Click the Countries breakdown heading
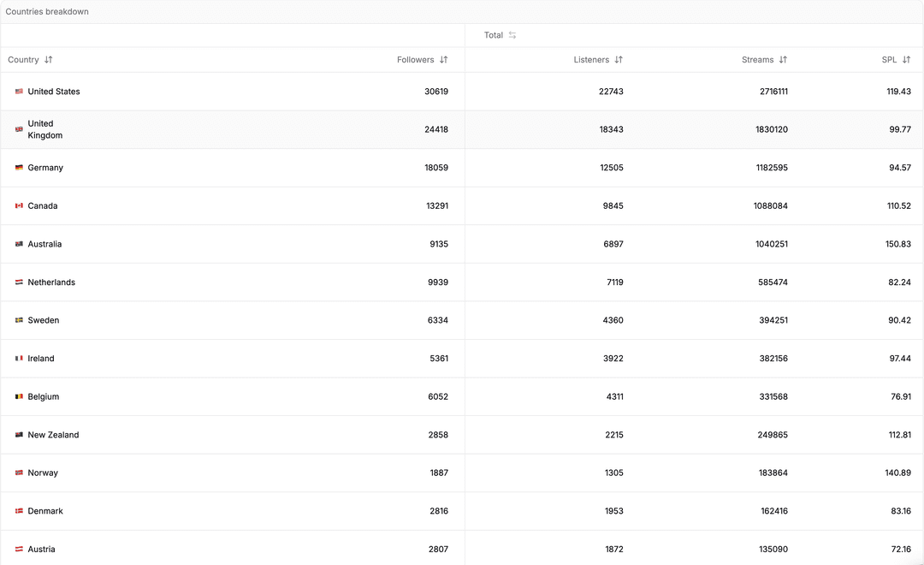Screen dimensions: 924x565 [x=47, y=11]
